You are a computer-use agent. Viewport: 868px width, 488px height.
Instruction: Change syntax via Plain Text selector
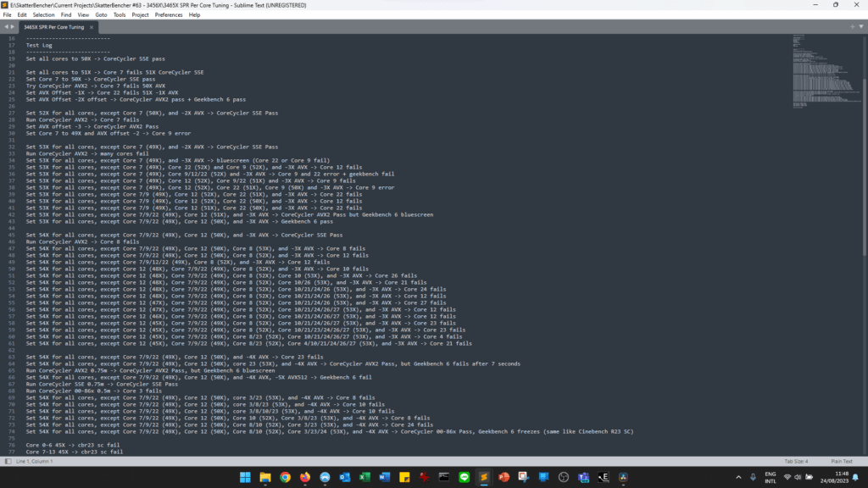click(842, 461)
